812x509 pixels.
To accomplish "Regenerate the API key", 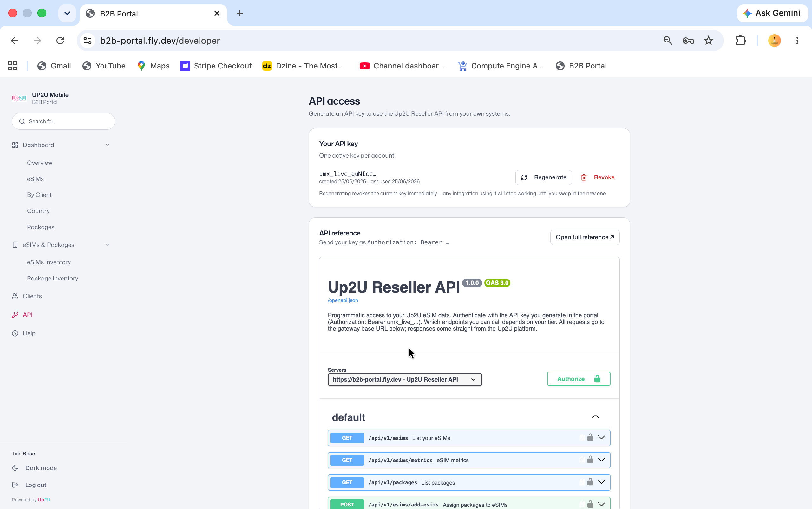I will point(543,177).
